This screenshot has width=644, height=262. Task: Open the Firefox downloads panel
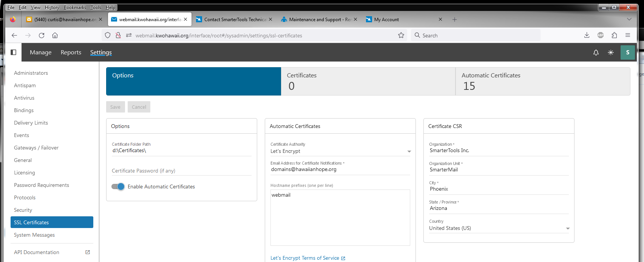point(587,35)
